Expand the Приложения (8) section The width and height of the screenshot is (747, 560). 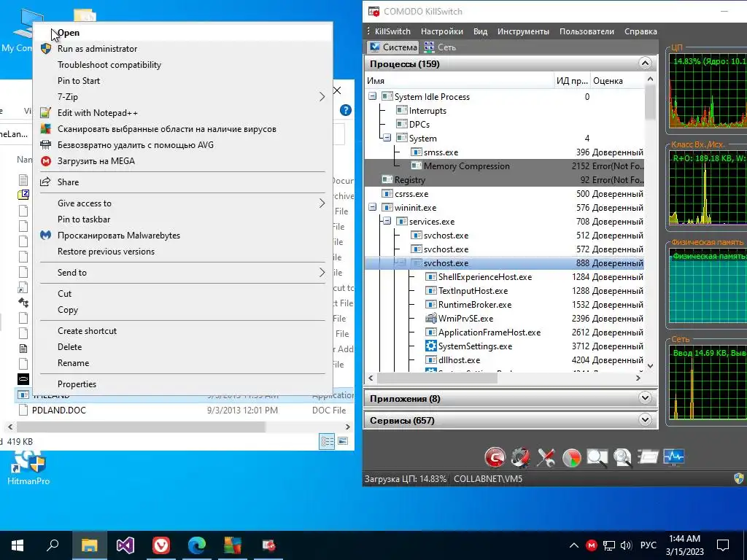tap(645, 398)
